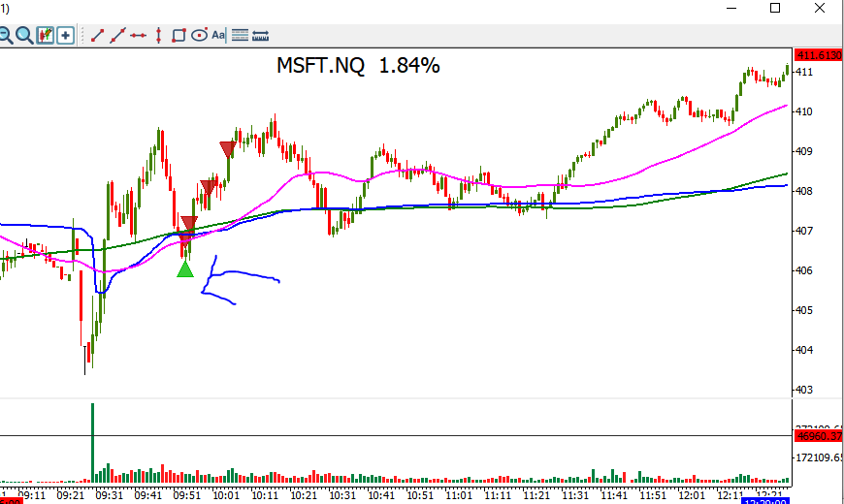The image size is (844, 504).
Task: Maximize the chart window
Action: tap(775, 8)
